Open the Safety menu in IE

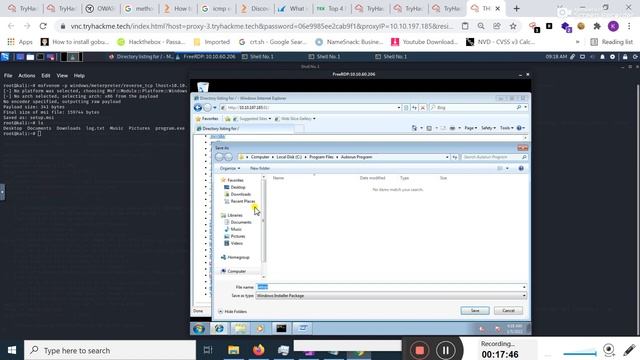coord(488,128)
